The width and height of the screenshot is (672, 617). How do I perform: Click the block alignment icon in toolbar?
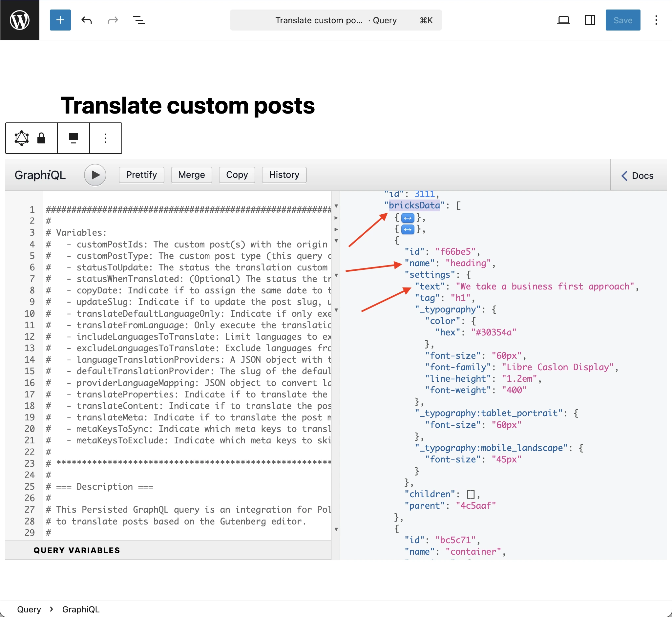pyautogui.click(x=73, y=138)
